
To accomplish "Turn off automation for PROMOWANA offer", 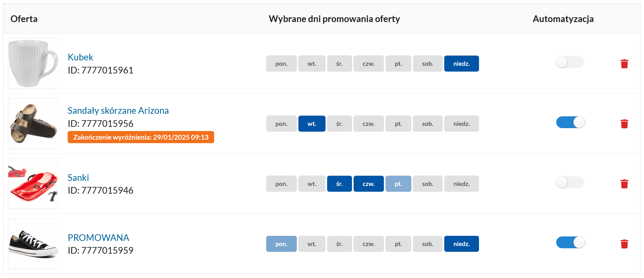I will (x=570, y=243).
